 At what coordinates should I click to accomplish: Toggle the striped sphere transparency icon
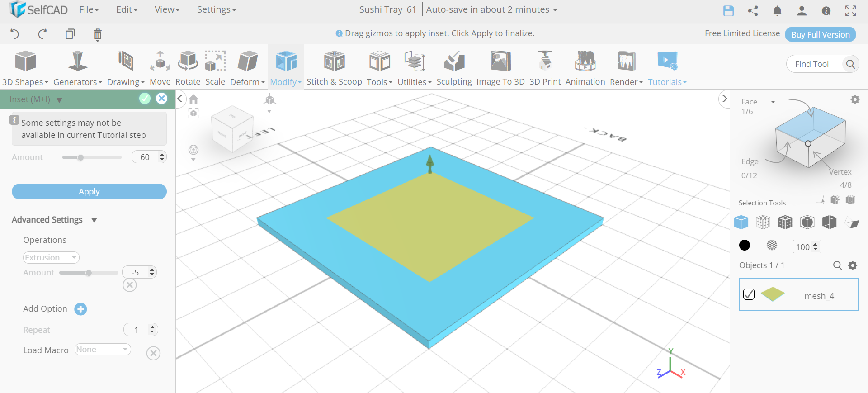point(772,245)
